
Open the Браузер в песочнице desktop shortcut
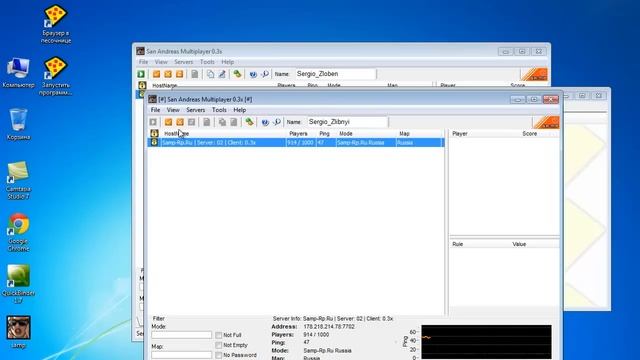pyautogui.click(x=56, y=24)
